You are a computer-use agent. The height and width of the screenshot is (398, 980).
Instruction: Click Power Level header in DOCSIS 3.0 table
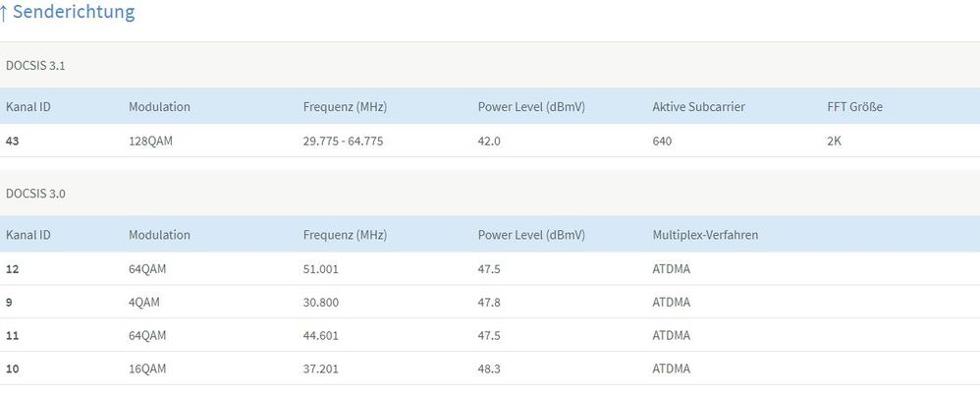coord(531,235)
